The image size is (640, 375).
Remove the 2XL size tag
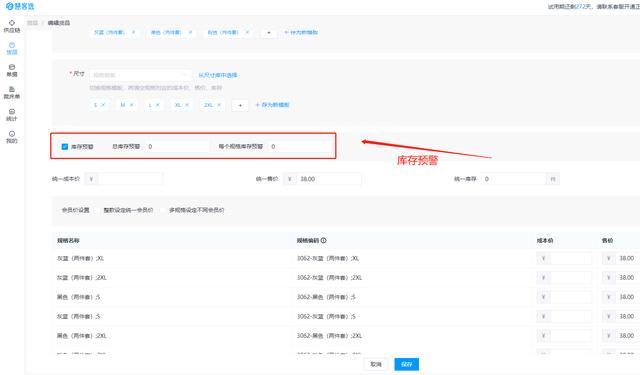pos(219,105)
